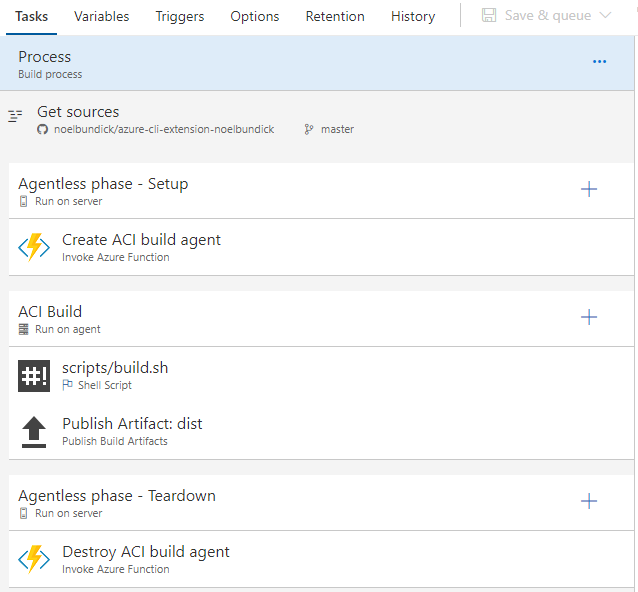Screen dimensions: 638x592
Task: Select the Agentless phase - Setup header
Action: tap(321, 191)
